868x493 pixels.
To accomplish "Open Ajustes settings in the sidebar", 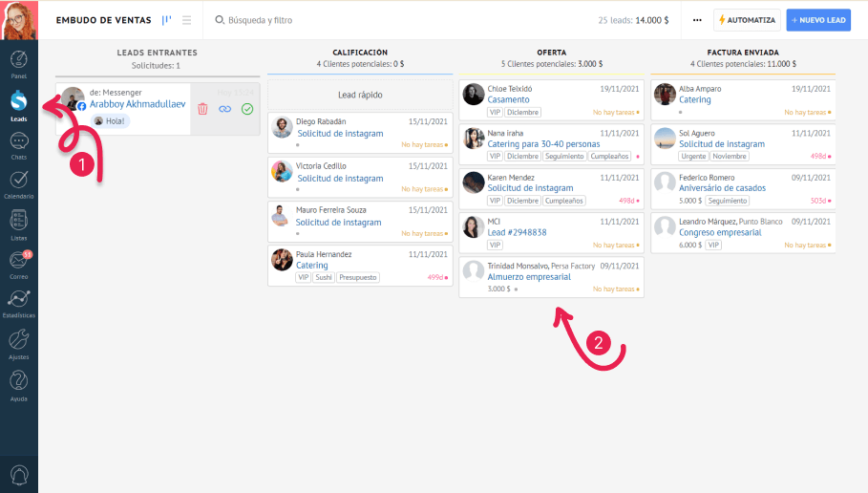I will coord(18,343).
